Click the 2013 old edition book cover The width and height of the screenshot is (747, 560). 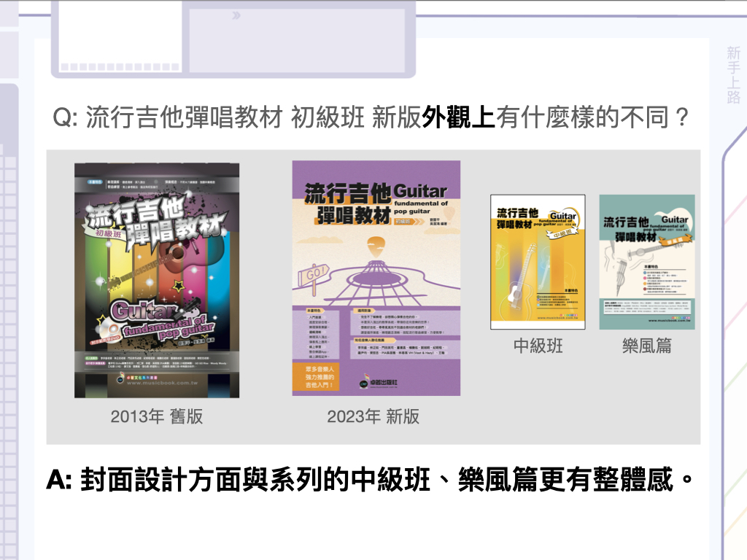click(x=156, y=280)
